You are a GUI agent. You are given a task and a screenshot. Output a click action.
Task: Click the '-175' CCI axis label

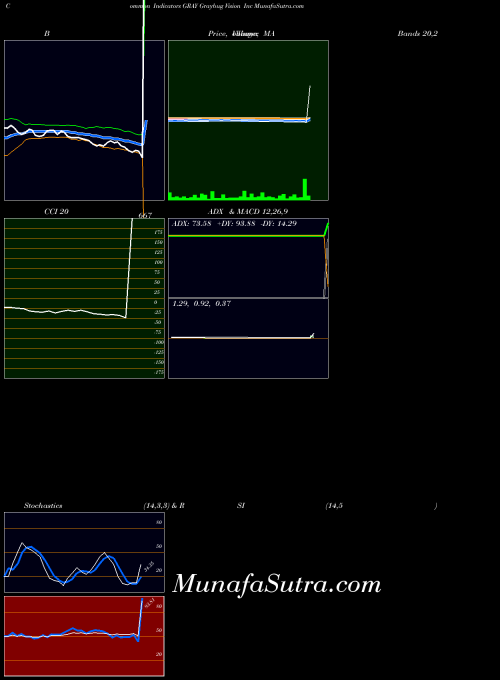(x=159, y=372)
